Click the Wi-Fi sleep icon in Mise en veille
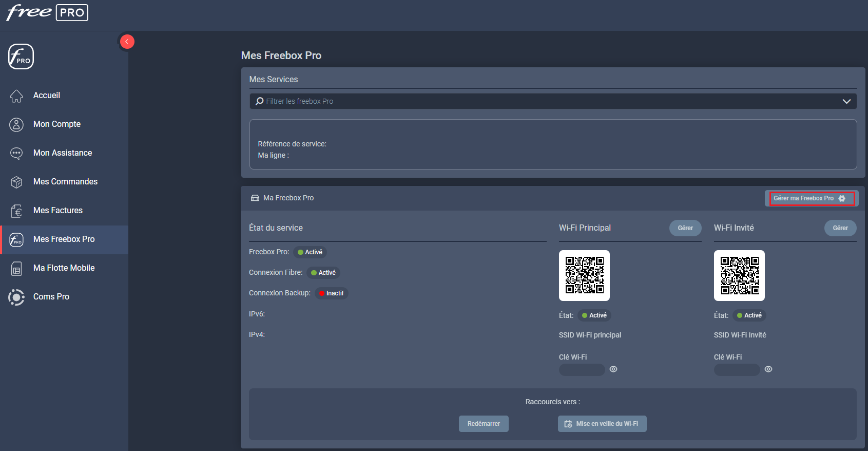Screen dimensions: 868x451 pos(568,424)
